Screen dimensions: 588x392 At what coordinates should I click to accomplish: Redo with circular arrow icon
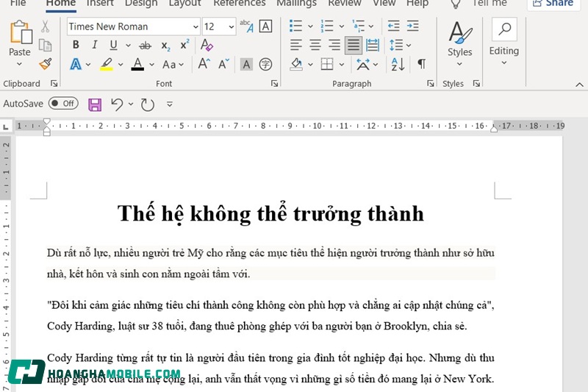[x=148, y=104]
